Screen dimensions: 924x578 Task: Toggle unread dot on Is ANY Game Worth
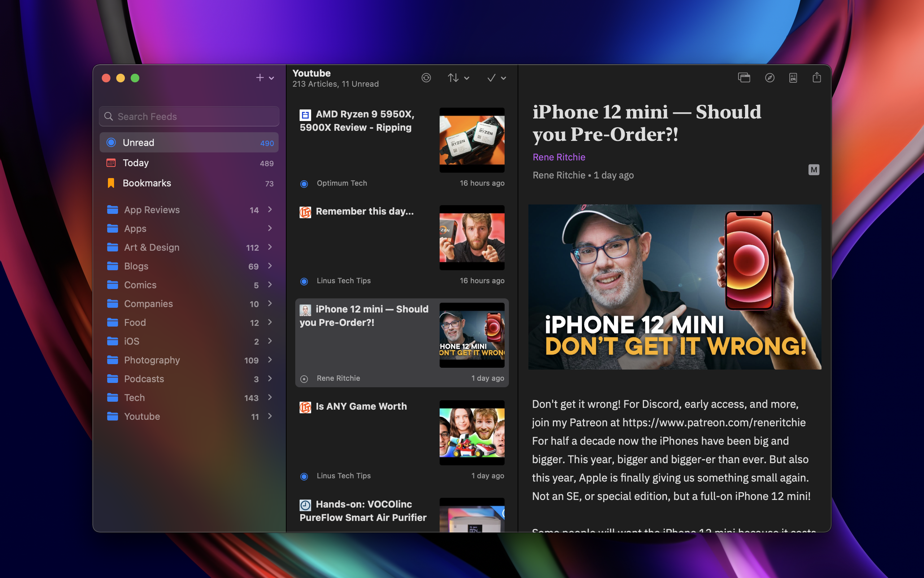(304, 476)
